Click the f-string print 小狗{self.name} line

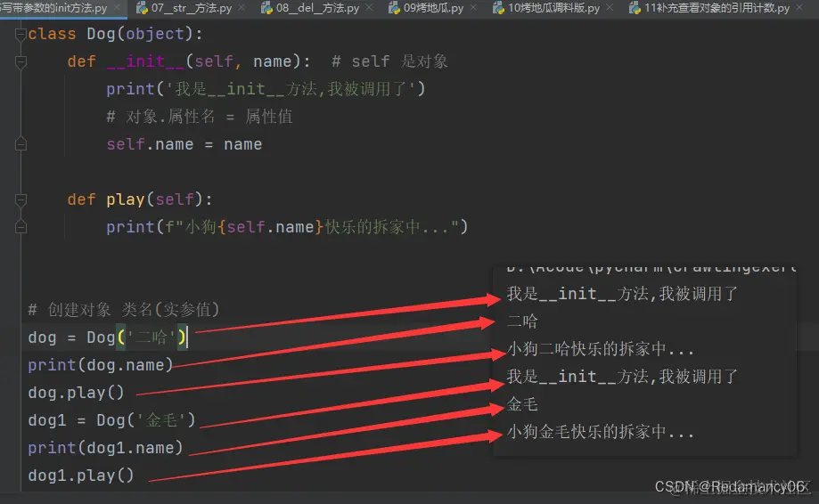pyautogui.click(x=287, y=227)
